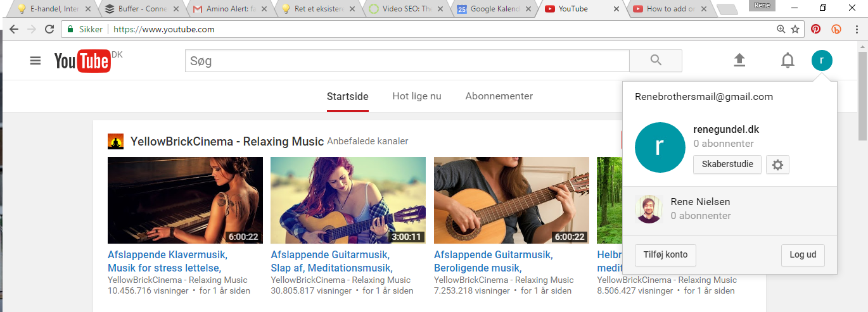Click the orange extension icon next to Pinterest
This screenshot has height=312, width=868.
coord(836,29)
